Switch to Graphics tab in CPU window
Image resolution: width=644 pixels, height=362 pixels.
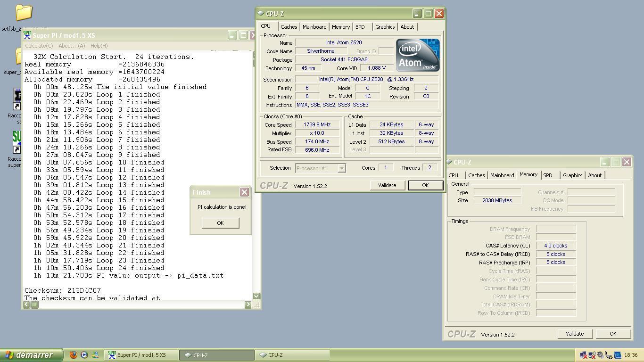(385, 27)
